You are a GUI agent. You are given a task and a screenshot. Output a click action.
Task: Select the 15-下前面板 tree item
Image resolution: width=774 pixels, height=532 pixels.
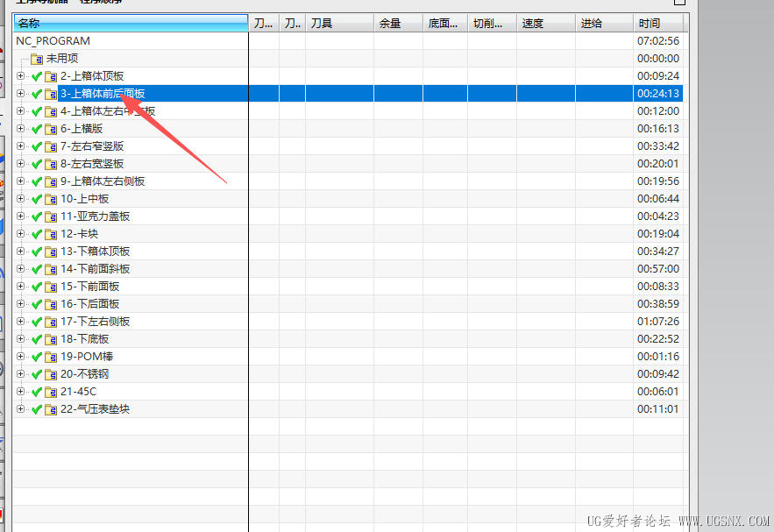89,287
